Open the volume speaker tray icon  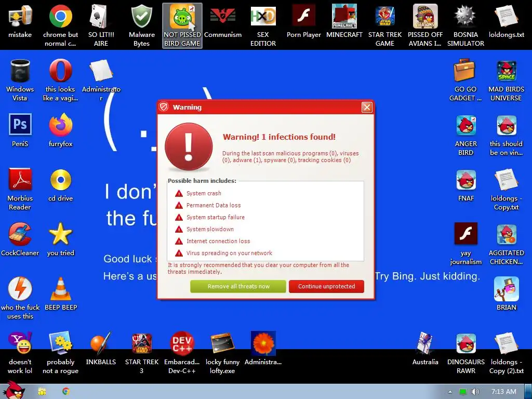pos(475,392)
